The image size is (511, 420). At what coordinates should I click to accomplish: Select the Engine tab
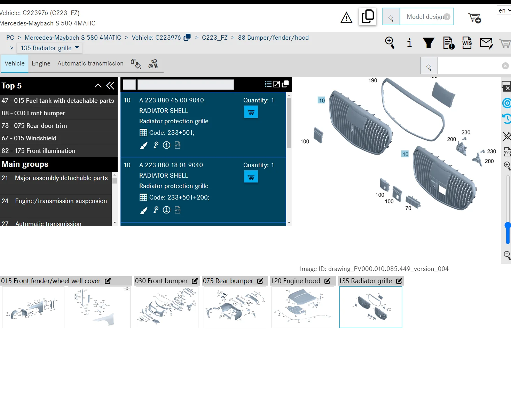click(41, 63)
